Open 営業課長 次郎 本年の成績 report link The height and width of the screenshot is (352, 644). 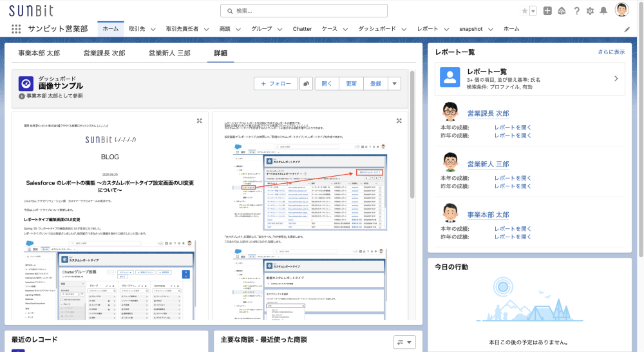coord(513,128)
